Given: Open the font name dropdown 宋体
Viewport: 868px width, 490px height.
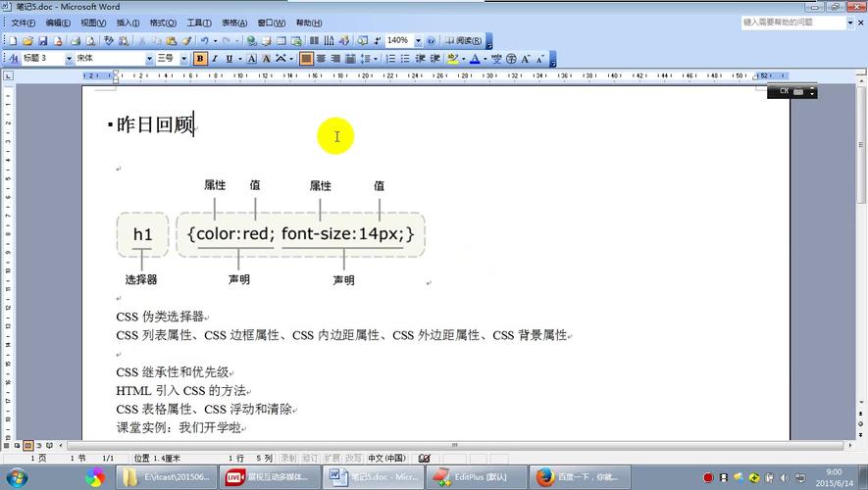Looking at the screenshot, I should click(x=149, y=58).
